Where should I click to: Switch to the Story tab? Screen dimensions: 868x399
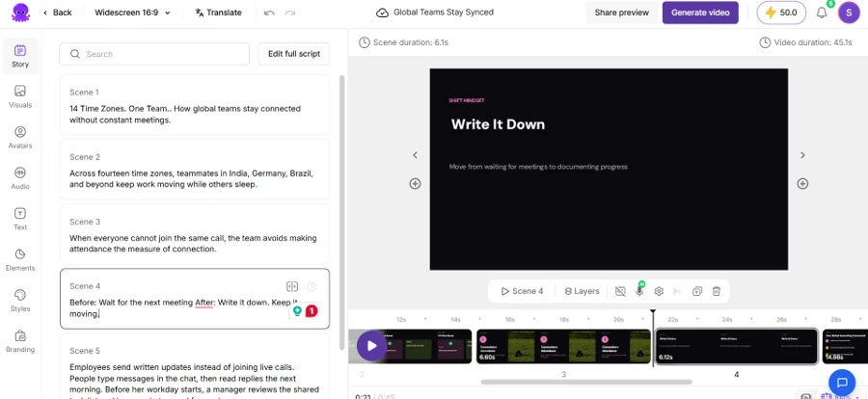(20, 56)
